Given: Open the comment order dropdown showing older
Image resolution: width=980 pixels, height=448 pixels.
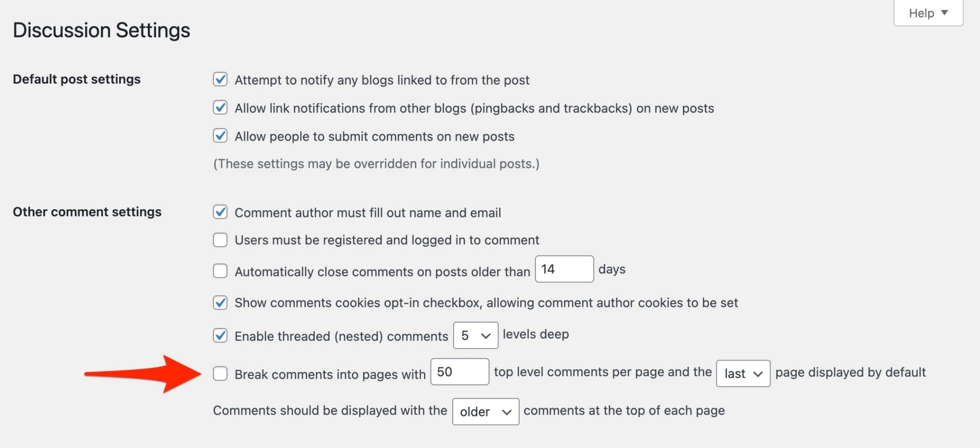Looking at the screenshot, I should (x=485, y=411).
